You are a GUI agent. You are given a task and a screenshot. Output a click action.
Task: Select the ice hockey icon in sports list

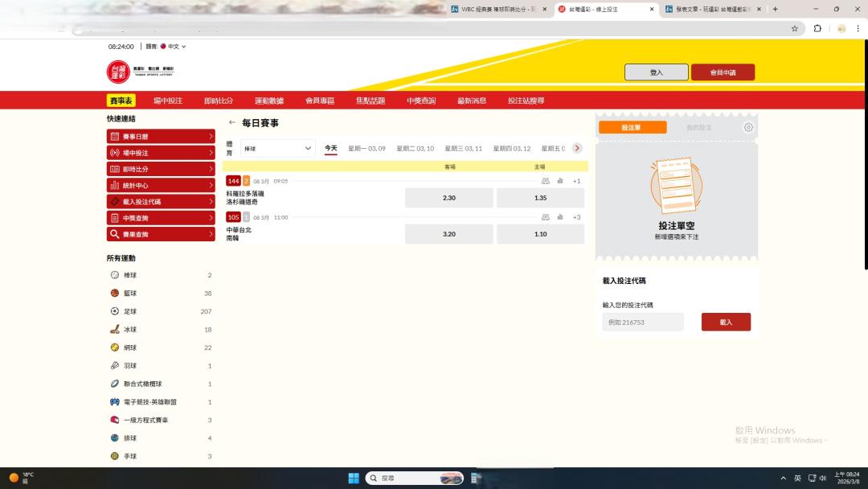tap(114, 330)
